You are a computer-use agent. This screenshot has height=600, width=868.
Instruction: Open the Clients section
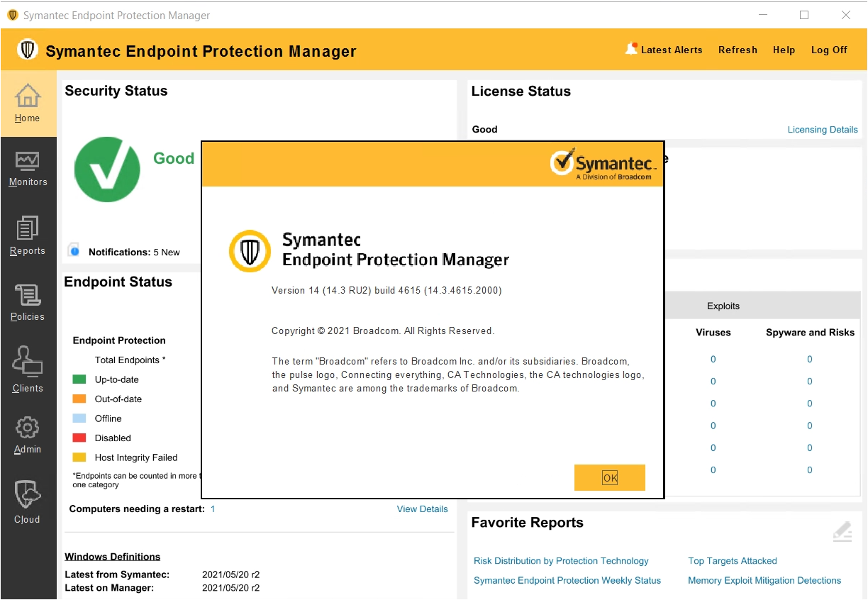point(28,370)
